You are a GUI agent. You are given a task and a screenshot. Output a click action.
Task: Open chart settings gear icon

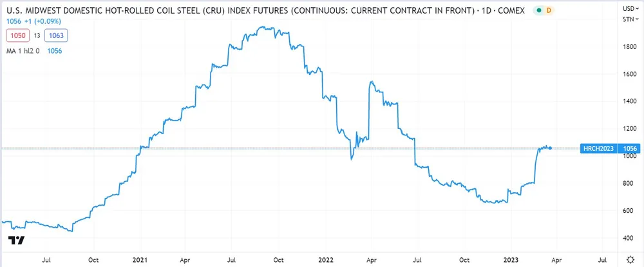point(630,259)
